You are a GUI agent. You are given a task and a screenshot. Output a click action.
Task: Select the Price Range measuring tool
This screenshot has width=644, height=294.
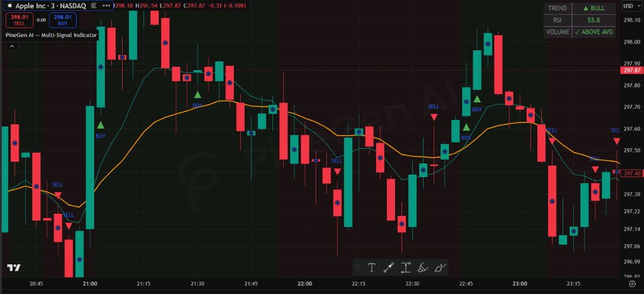pos(406,268)
